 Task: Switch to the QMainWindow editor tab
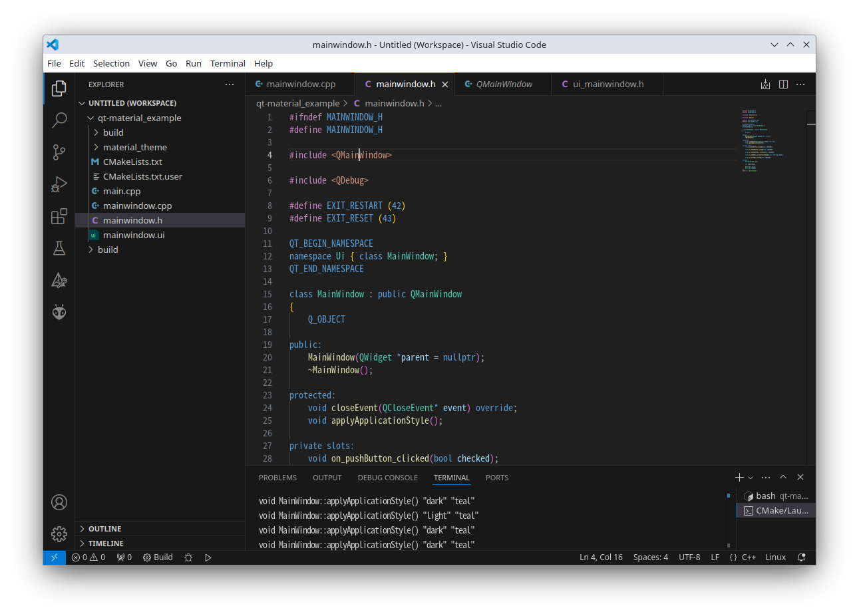pos(503,84)
